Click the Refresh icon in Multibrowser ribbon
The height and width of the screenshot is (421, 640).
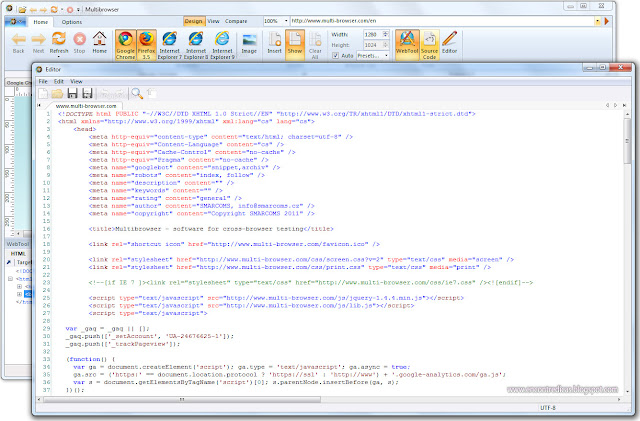pos(59,39)
